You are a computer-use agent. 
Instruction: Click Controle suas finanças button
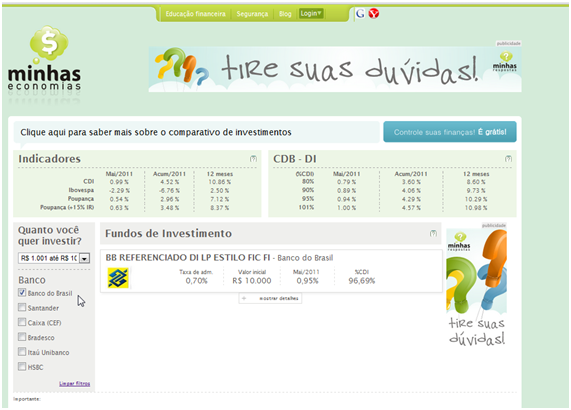click(x=450, y=132)
